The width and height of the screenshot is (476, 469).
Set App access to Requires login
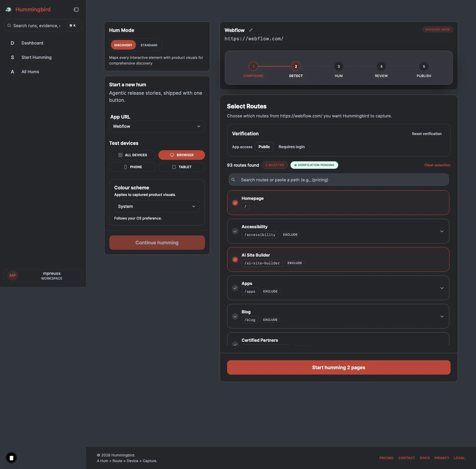pos(292,147)
